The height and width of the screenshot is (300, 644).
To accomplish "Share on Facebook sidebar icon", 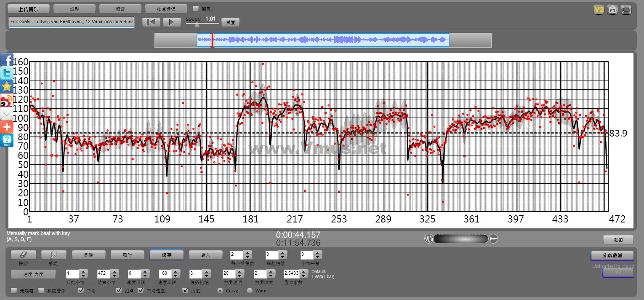I will pyautogui.click(x=7, y=60).
